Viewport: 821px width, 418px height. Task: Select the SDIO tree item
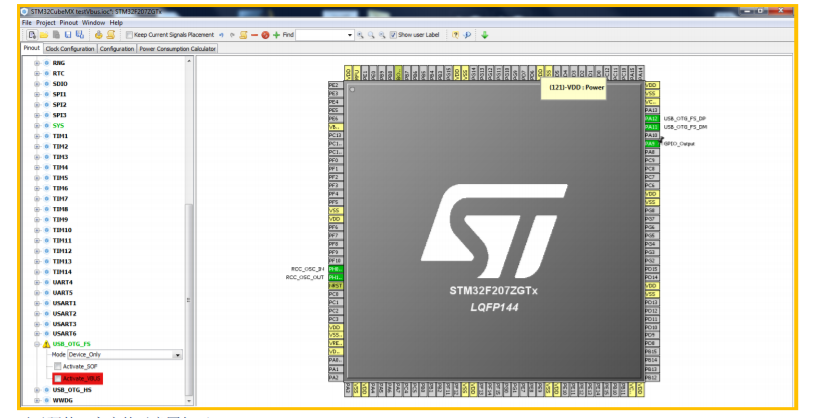point(60,84)
